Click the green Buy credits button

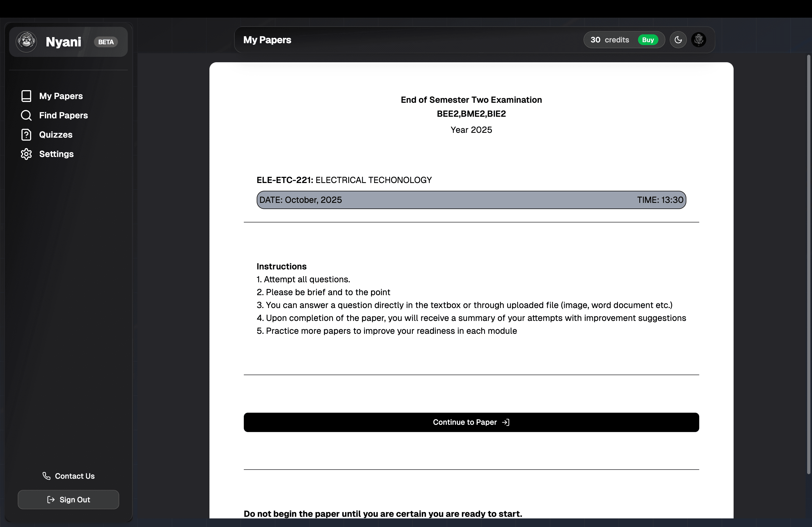coord(648,39)
